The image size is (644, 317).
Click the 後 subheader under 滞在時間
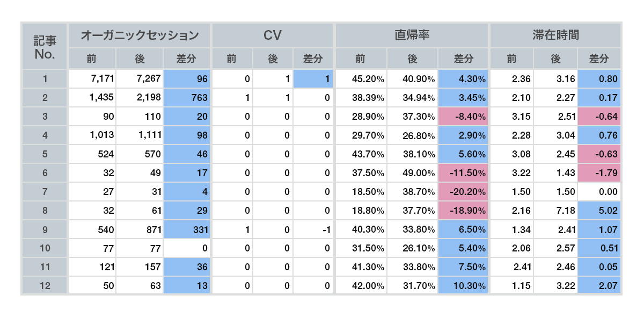click(555, 59)
